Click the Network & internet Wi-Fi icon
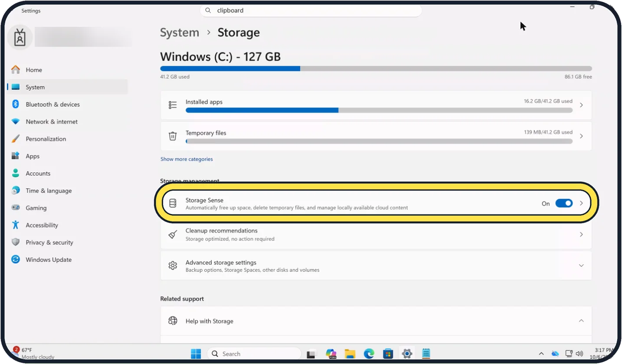Screen dimensions: 622x364 tap(16, 122)
